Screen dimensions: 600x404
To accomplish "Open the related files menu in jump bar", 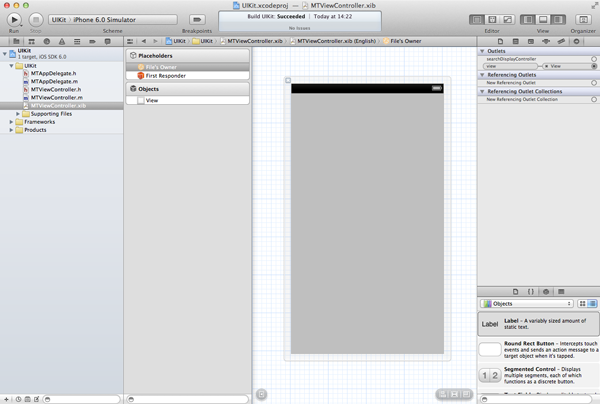I will [130, 41].
